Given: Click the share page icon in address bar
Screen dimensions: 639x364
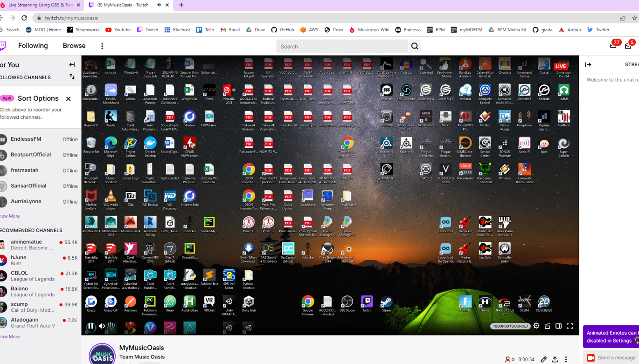Looking at the screenshot, I should 623,18.
